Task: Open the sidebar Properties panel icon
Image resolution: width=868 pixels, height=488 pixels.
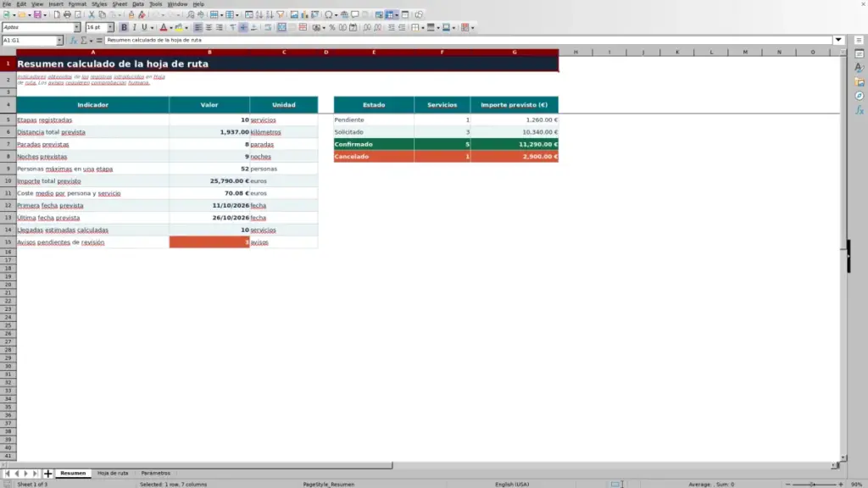Action: pyautogui.click(x=860, y=53)
